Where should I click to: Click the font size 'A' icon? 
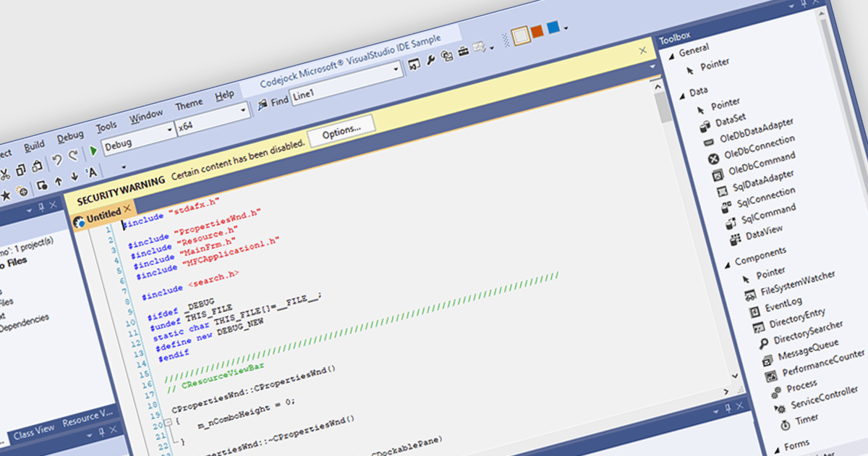[91, 172]
